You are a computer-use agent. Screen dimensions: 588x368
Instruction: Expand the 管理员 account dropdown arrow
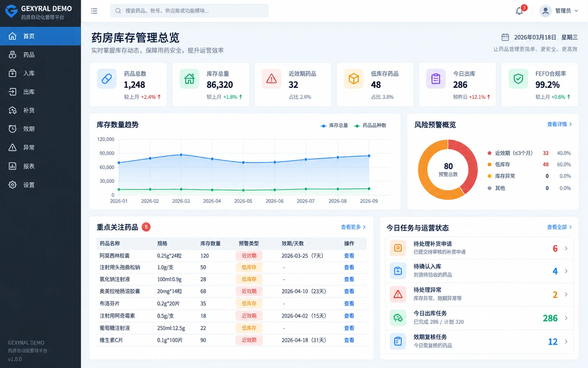point(576,11)
